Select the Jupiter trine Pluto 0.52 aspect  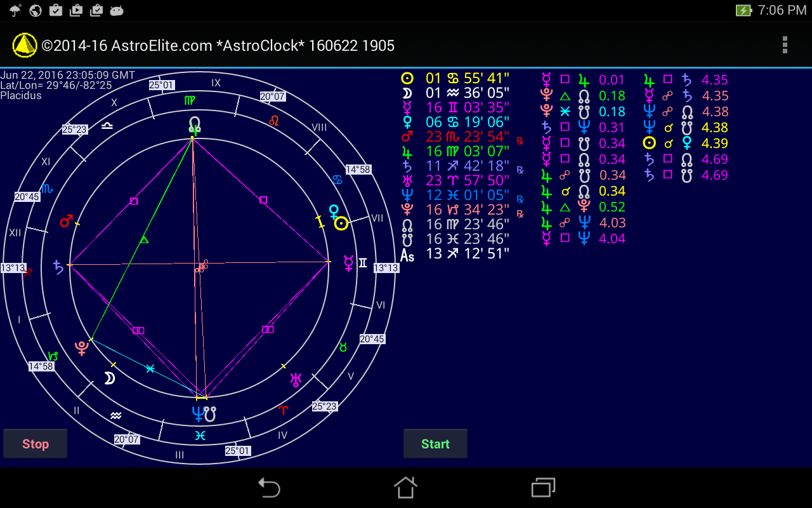click(583, 207)
